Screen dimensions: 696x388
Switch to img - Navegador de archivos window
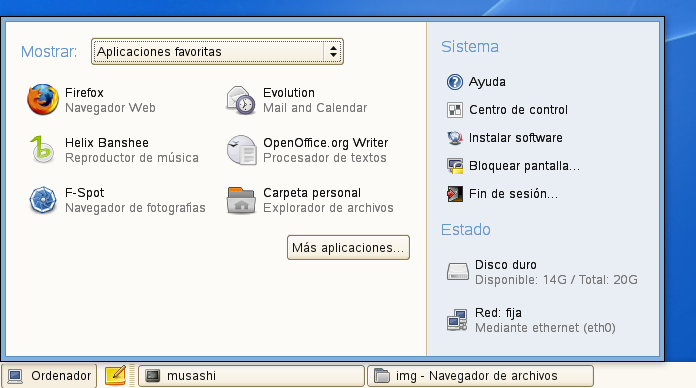coord(481,376)
